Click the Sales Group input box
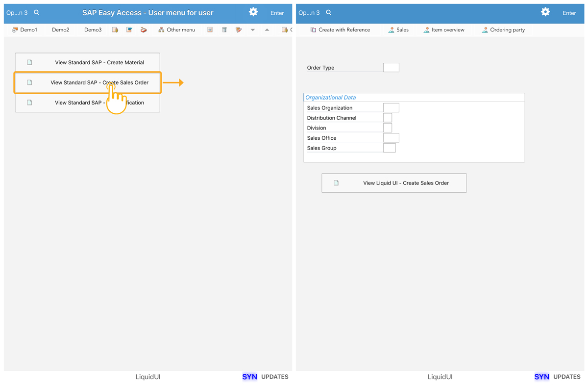588x386 pixels. click(x=389, y=148)
